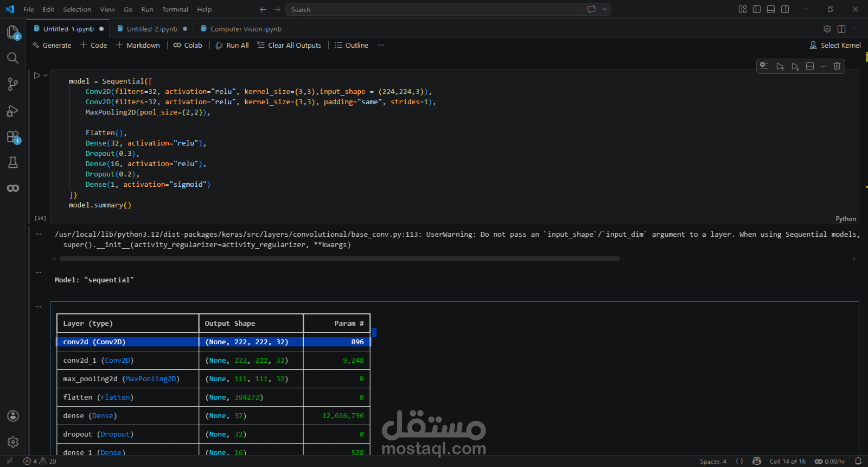Open the Go menu
The image size is (868, 467).
pyautogui.click(x=128, y=9)
